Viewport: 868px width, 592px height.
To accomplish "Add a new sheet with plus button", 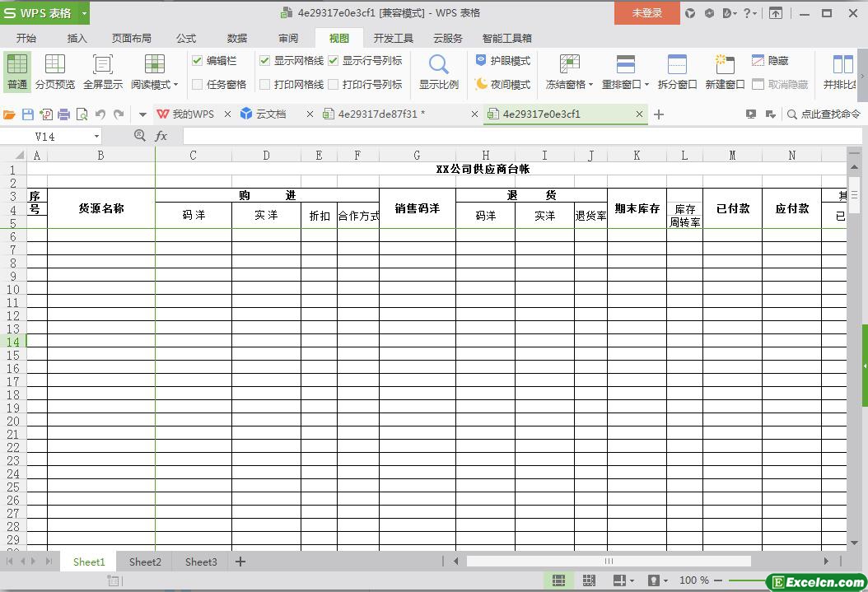I will (x=240, y=562).
